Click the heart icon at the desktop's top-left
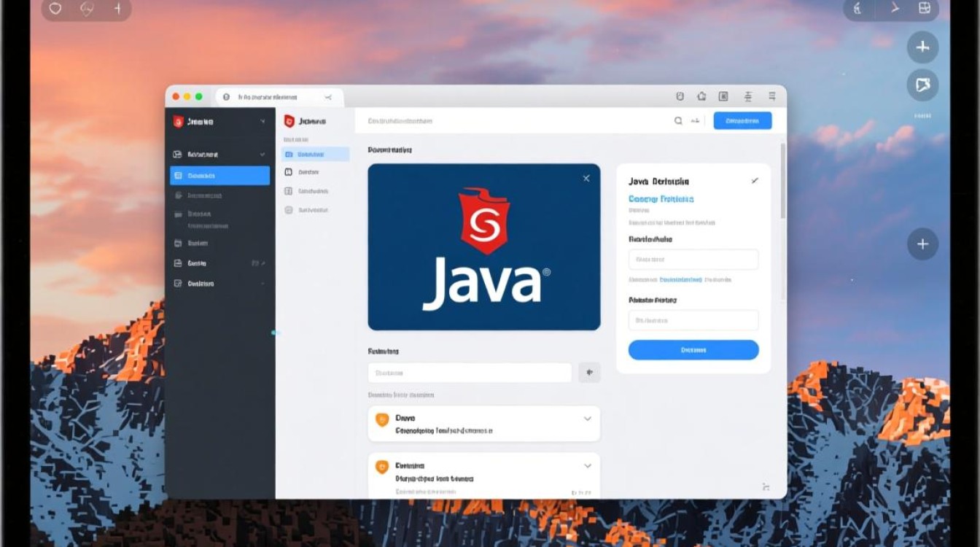The height and width of the screenshot is (547, 980). [55, 9]
